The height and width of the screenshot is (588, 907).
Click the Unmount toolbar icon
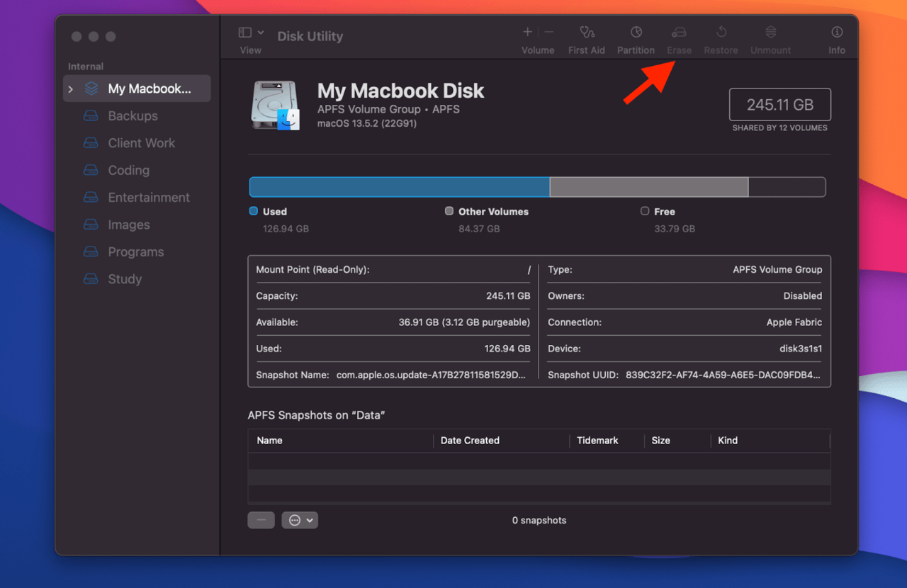[x=771, y=32]
